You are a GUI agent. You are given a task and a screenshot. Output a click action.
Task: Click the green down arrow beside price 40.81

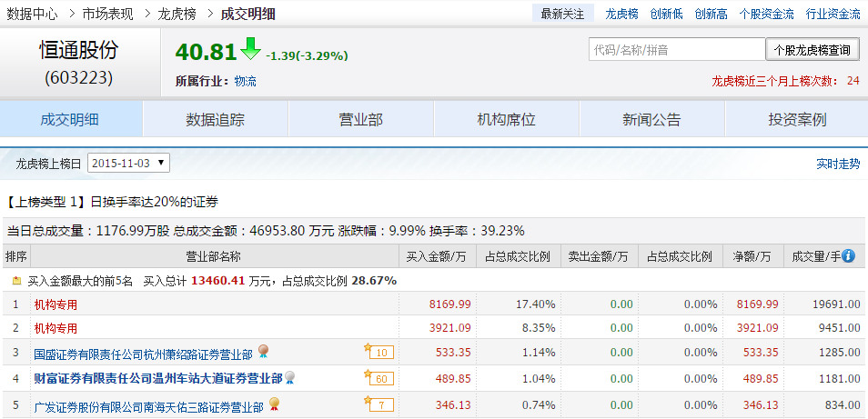[250, 49]
